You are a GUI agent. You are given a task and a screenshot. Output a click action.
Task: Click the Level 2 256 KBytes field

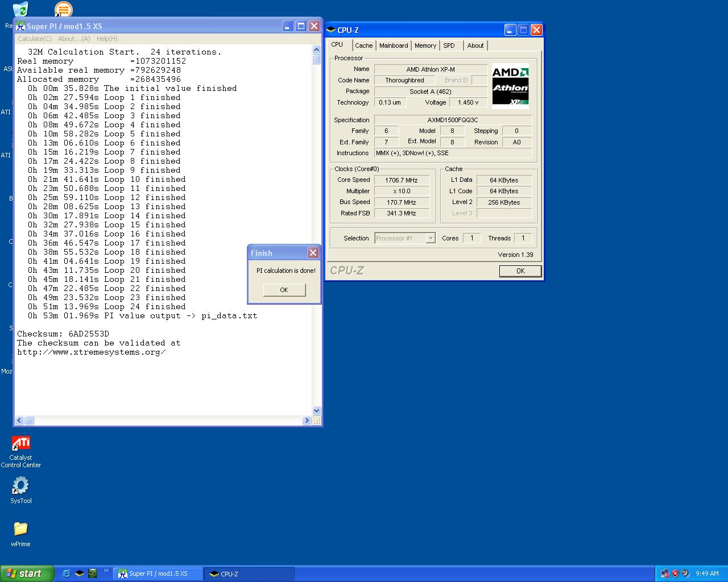click(x=504, y=202)
